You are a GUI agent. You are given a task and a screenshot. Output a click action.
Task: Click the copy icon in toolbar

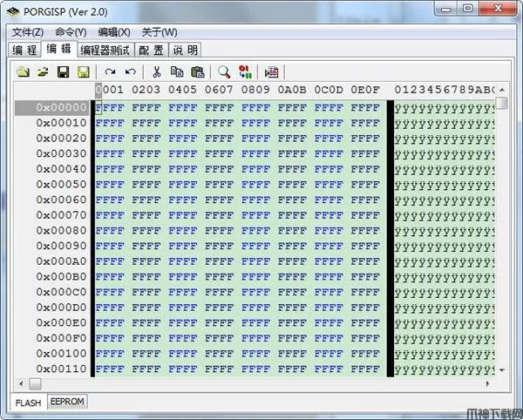click(177, 71)
